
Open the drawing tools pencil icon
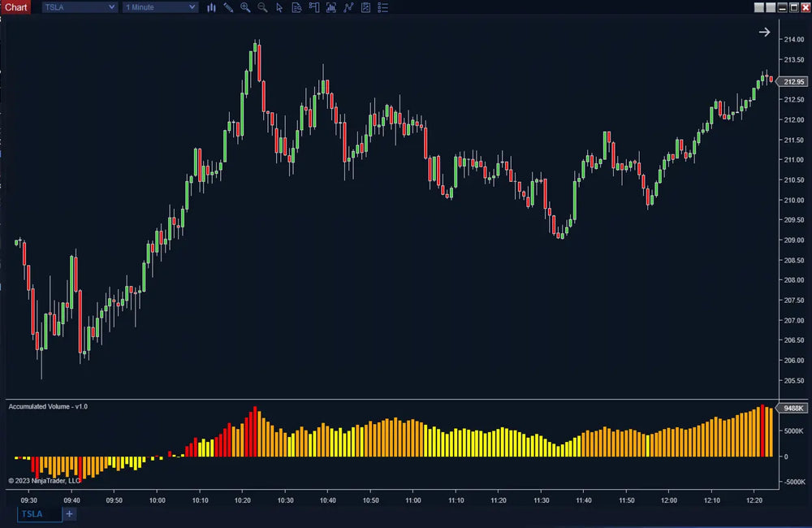pyautogui.click(x=227, y=7)
